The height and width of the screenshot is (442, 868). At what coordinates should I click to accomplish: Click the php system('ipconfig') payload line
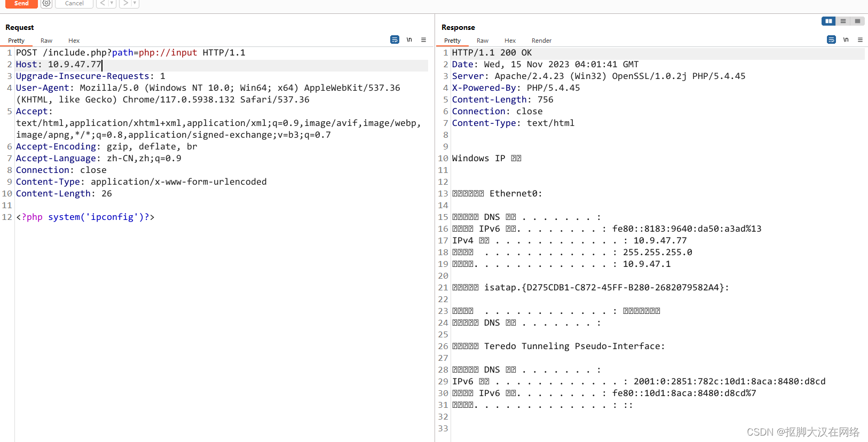85,217
